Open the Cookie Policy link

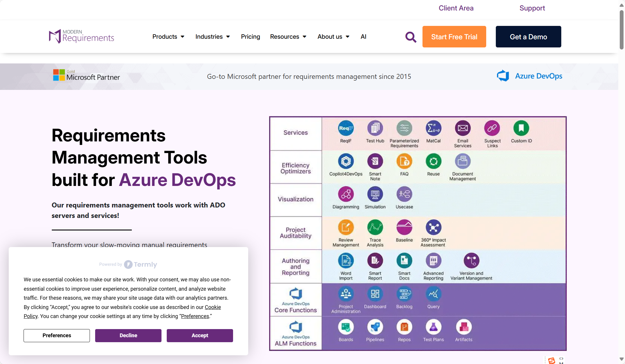click(213, 307)
